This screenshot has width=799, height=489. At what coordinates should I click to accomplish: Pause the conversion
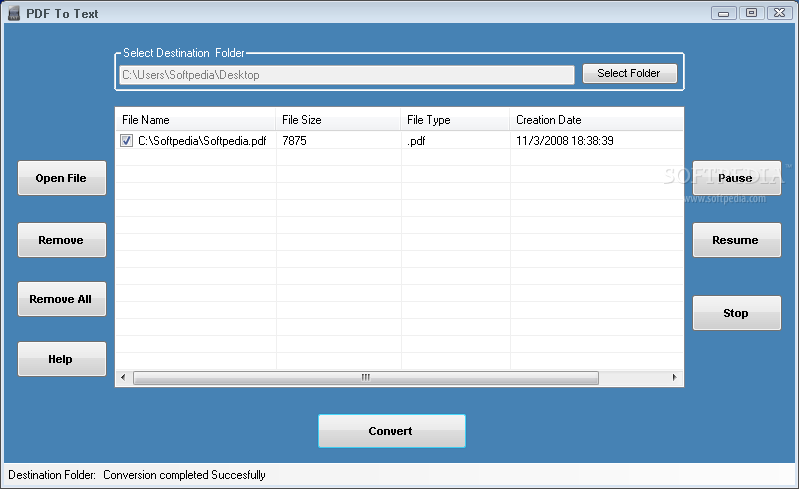(736, 178)
